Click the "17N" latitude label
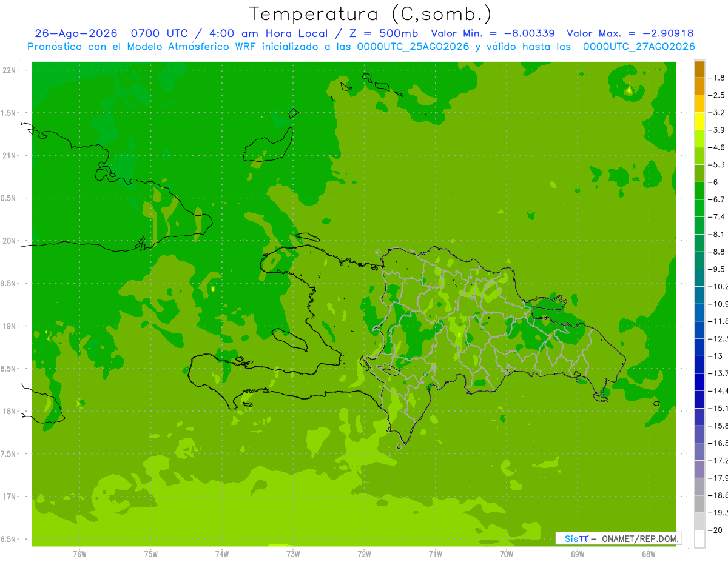 point(9,497)
